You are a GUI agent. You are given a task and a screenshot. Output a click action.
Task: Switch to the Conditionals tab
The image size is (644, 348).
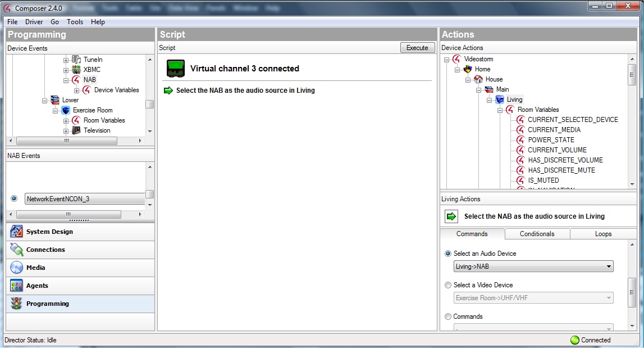pyautogui.click(x=537, y=234)
